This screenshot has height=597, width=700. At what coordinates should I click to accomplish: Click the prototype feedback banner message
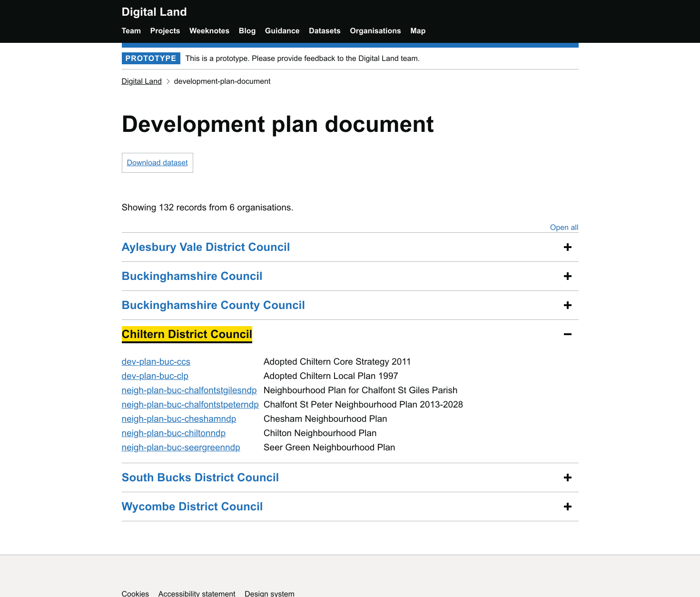point(303,59)
